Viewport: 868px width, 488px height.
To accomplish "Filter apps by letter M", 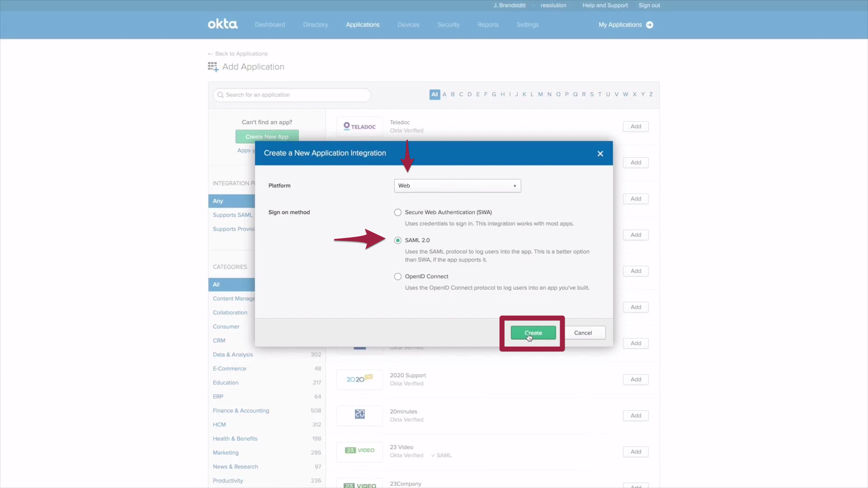I will pos(540,94).
